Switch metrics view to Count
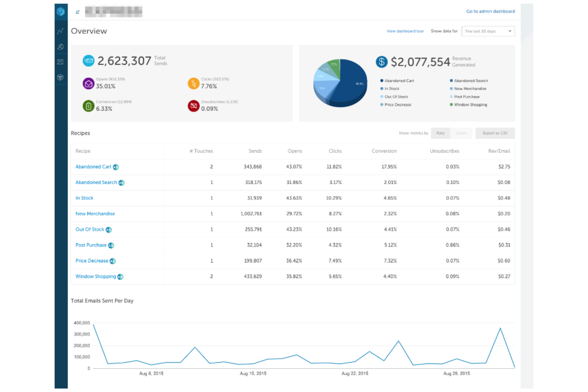The image size is (588, 392). tap(462, 133)
